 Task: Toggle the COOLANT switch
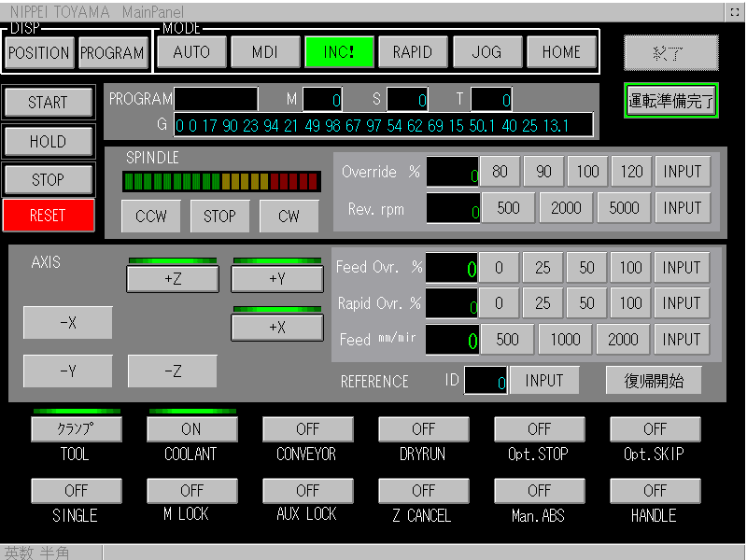pyautogui.click(x=191, y=429)
